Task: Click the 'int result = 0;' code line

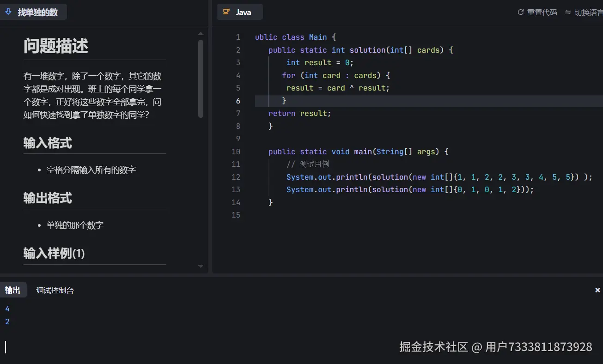Action: click(x=320, y=62)
